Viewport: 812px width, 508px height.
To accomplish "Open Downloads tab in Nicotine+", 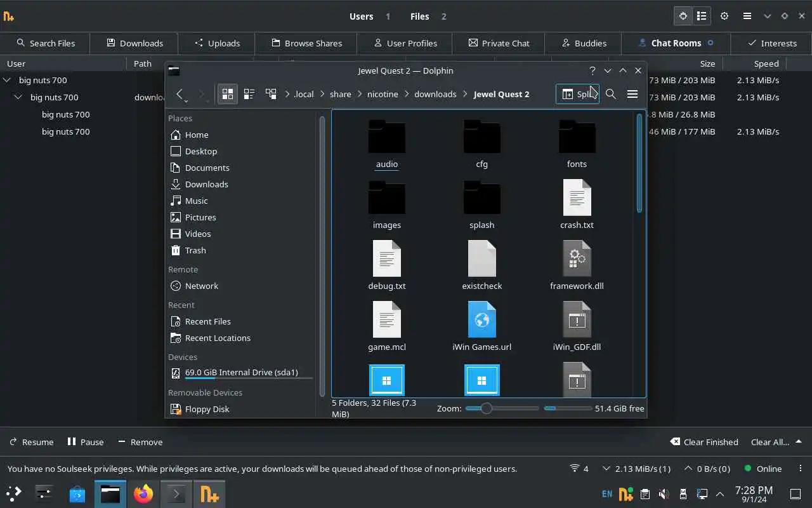I will tap(134, 43).
